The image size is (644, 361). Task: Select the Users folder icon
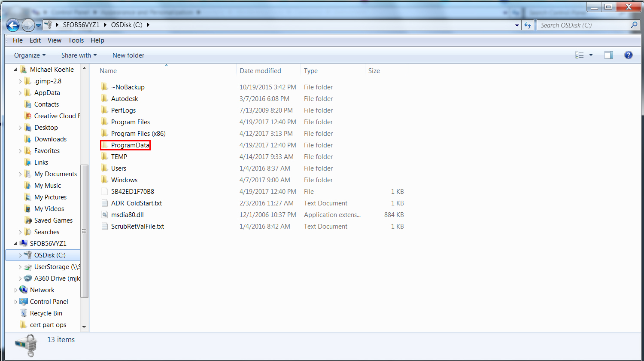[x=104, y=168]
